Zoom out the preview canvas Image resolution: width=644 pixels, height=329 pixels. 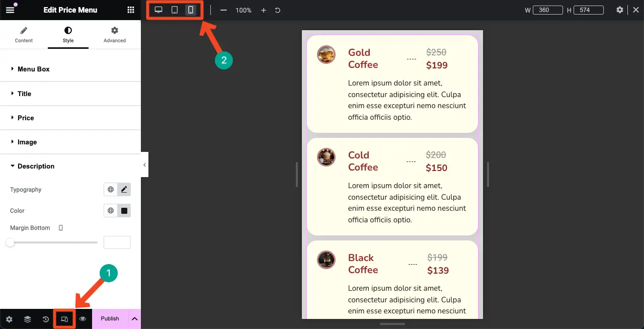point(224,10)
